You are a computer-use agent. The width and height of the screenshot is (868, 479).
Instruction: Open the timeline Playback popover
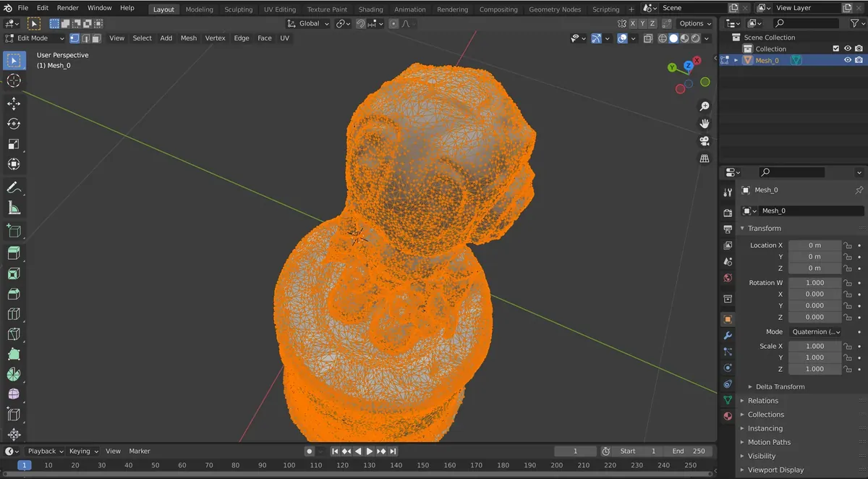point(46,451)
